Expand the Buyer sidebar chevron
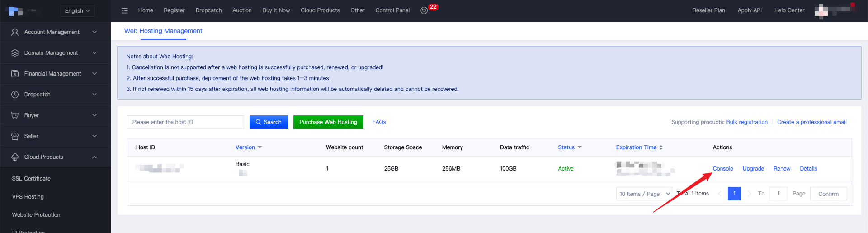This screenshot has height=233, width=868. click(x=94, y=115)
